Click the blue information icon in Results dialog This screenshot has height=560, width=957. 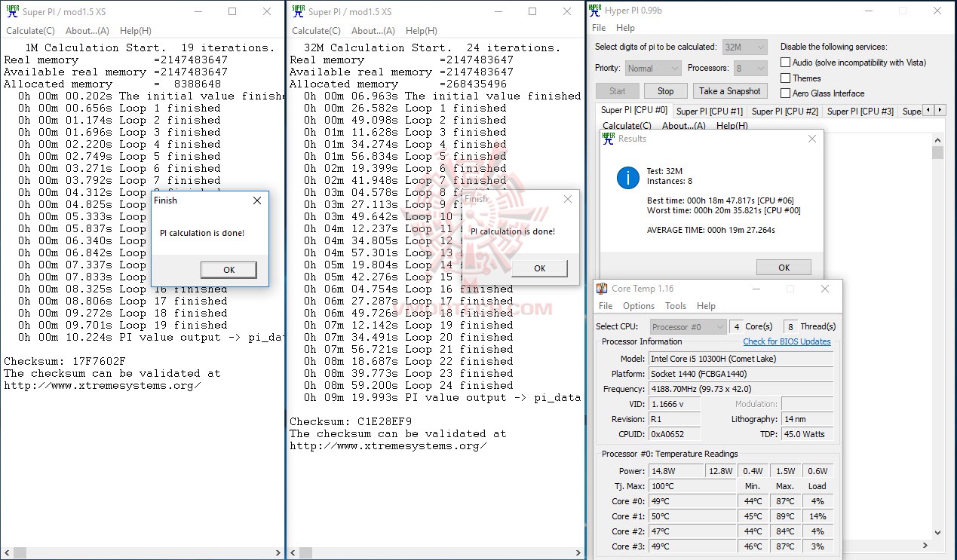627,178
